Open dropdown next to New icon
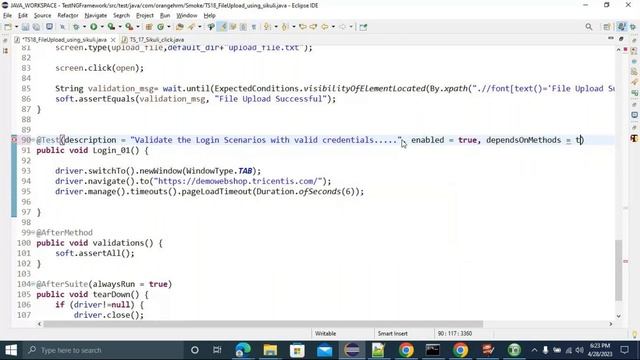 tap(16, 27)
